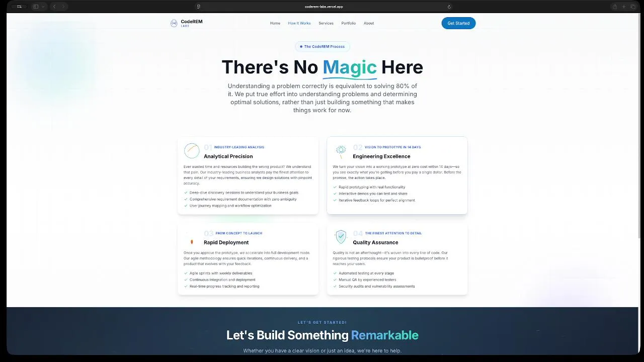Click checkmark beside Automated testing at every stage
The image size is (644, 362).
coord(335,273)
